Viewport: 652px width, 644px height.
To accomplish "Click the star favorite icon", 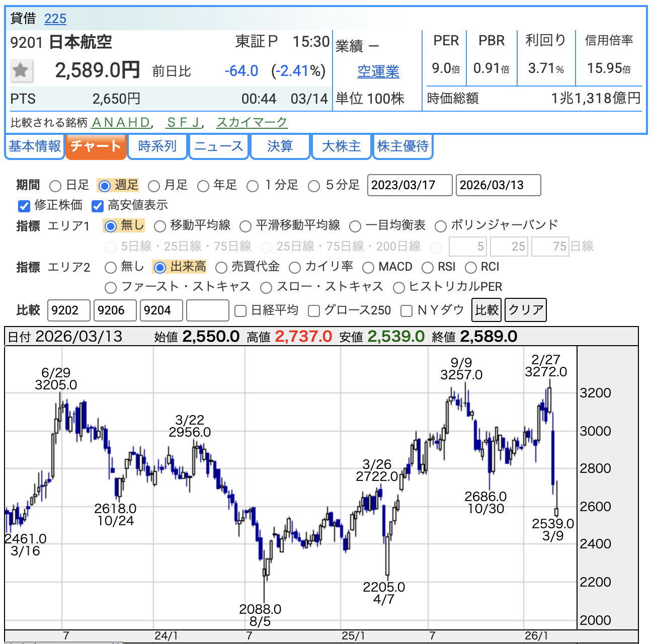I will pyautogui.click(x=21, y=70).
